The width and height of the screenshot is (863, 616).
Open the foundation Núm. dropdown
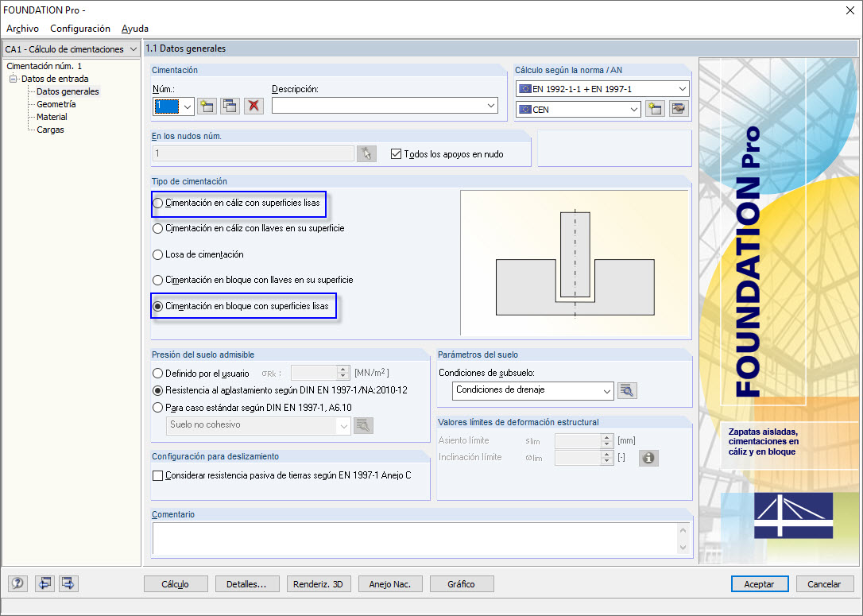187,107
